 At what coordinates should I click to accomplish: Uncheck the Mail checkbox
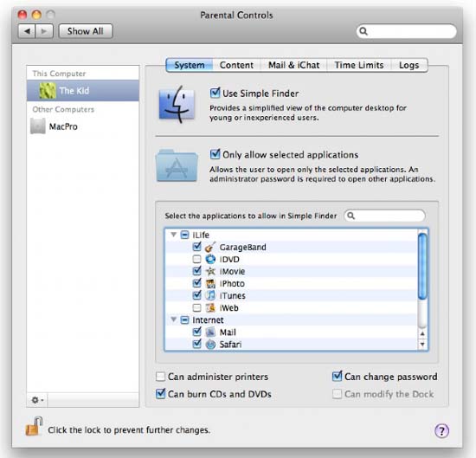click(197, 332)
